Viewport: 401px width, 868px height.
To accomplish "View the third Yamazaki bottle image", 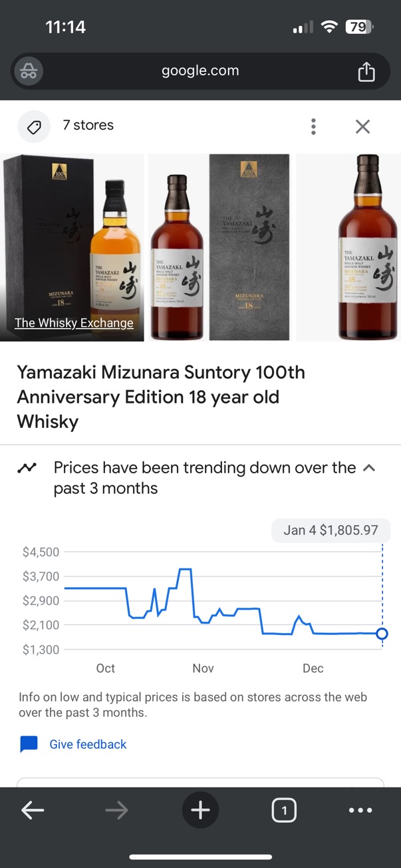I will coord(349,248).
